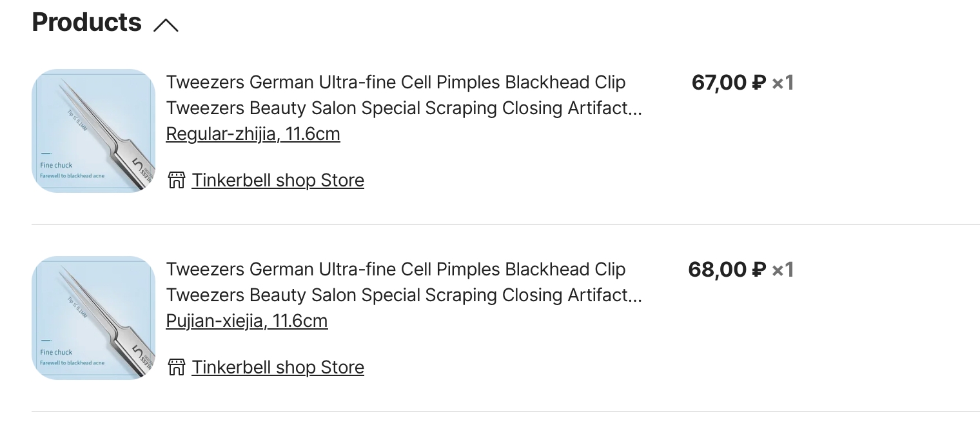Click the store icon for the 67,00 ₽ item
This screenshot has width=980, height=436.
176,180
